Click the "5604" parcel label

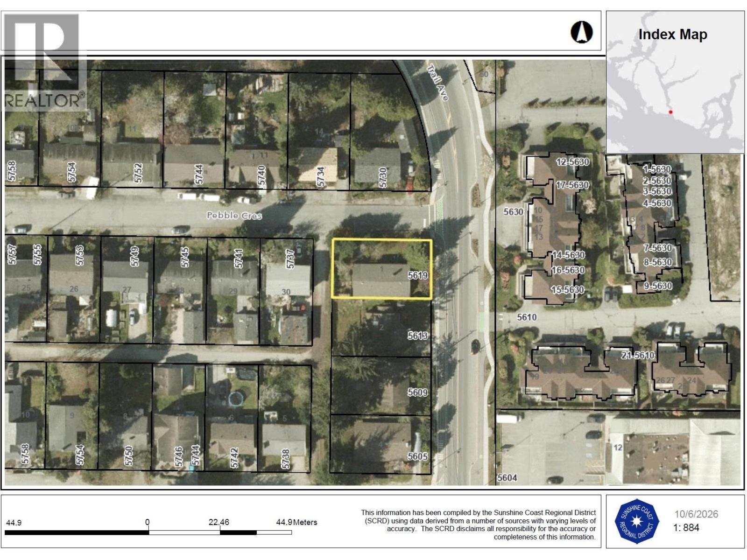pos(507,478)
